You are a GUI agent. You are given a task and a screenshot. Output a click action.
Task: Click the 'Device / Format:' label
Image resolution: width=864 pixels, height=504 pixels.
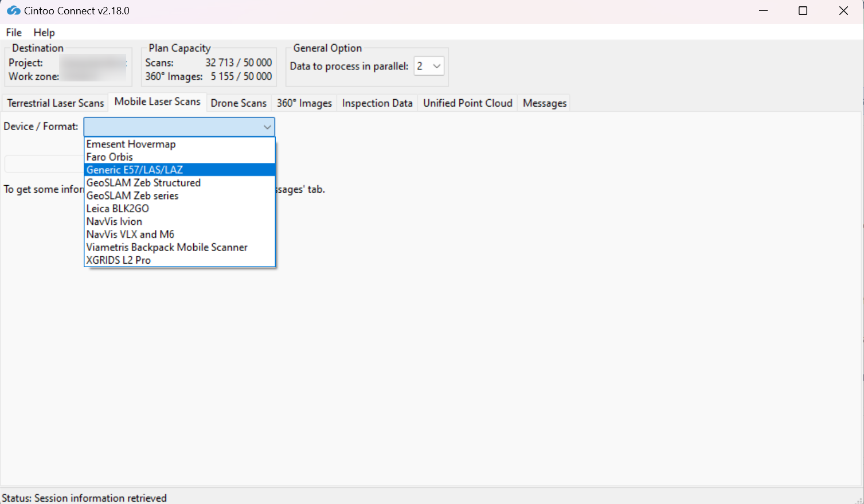pyautogui.click(x=41, y=126)
